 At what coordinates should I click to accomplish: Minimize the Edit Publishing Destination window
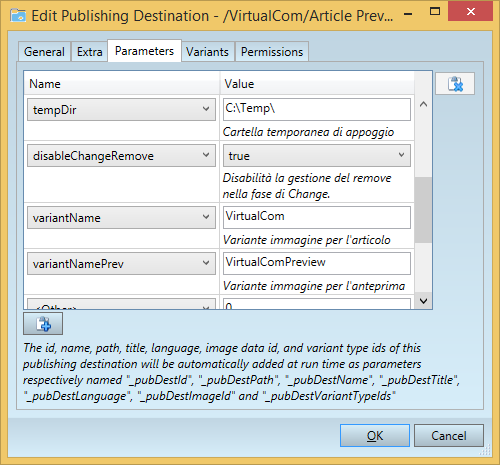click(408, 13)
